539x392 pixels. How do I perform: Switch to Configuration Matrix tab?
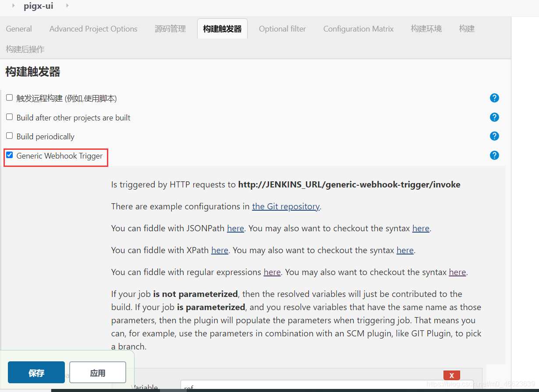pyautogui.click(x=358, y=29)
